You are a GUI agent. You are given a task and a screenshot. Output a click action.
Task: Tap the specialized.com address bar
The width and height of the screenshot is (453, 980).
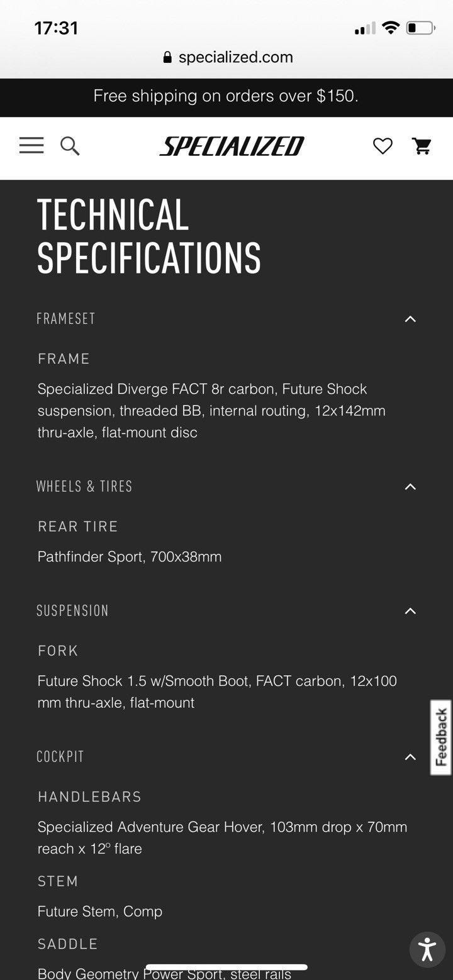click(226, 57)
